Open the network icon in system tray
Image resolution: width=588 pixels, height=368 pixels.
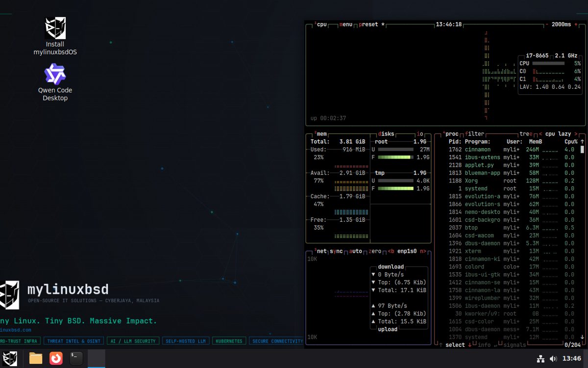[x=540, y=359]
